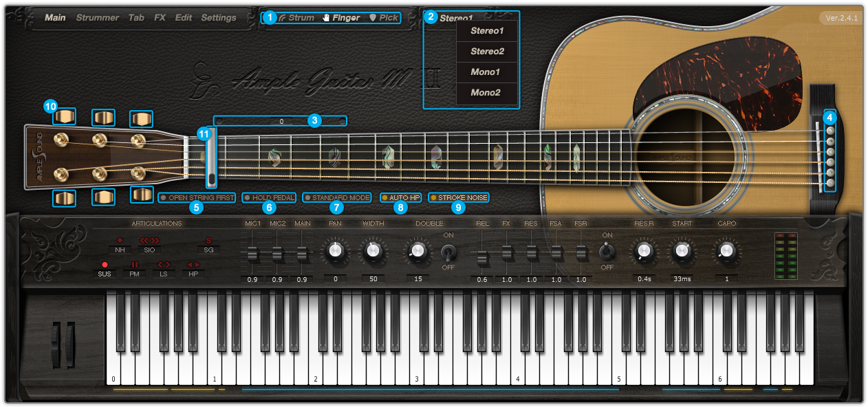Viewport: 868px width, 407px height.
Task: Choose the Finger hand mode
Action: coord(341,18)
